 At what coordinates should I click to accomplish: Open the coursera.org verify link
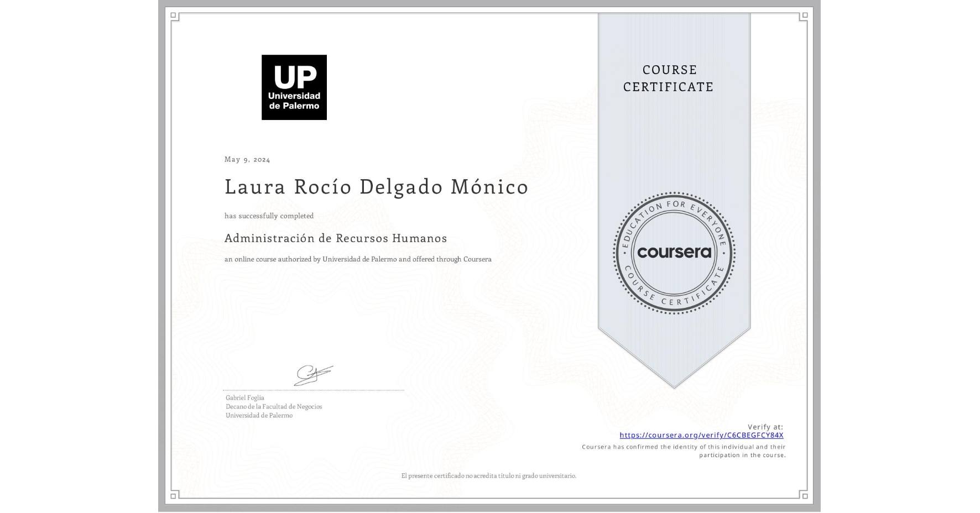701,435
